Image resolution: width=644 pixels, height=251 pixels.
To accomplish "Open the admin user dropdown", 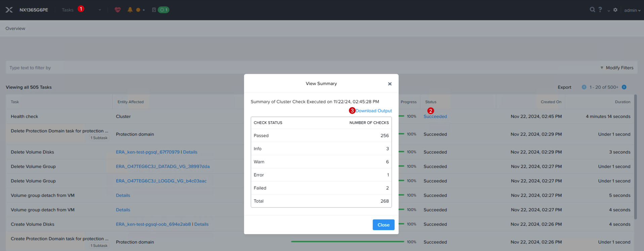I will coord(632,10).
